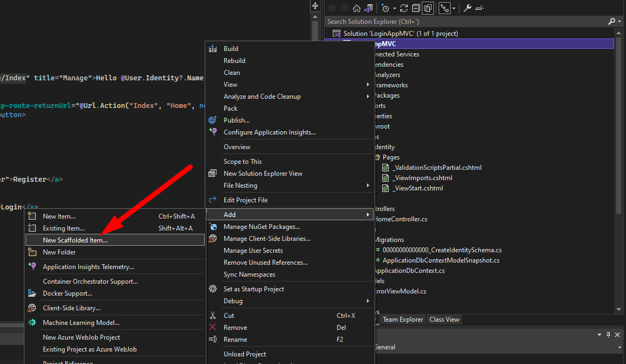
Task: Toggle the class diagram view button
Action: click(x=445, y=8)
